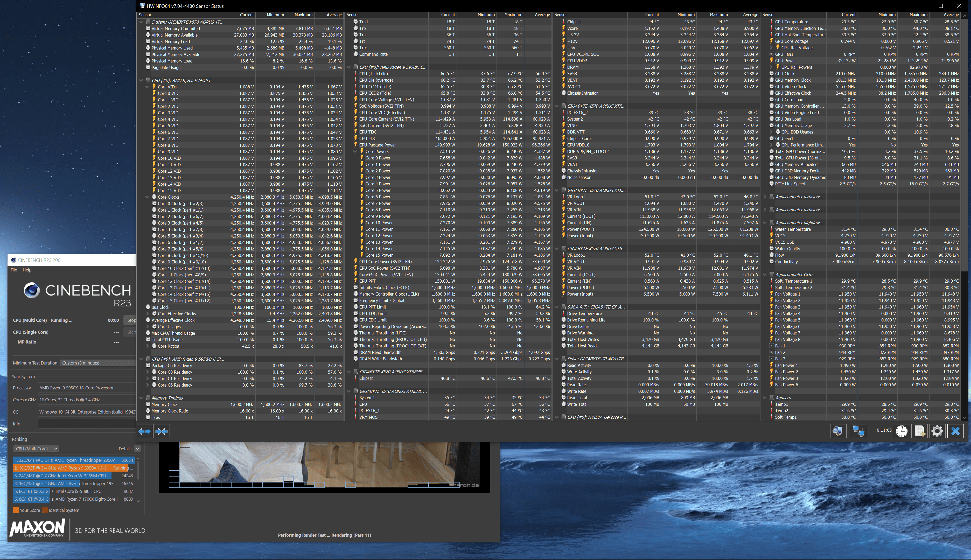The width and height of the screenshot is (971, 560).
Task: Click the Sensor column header above Trcd
Action: tap(387, 15)
